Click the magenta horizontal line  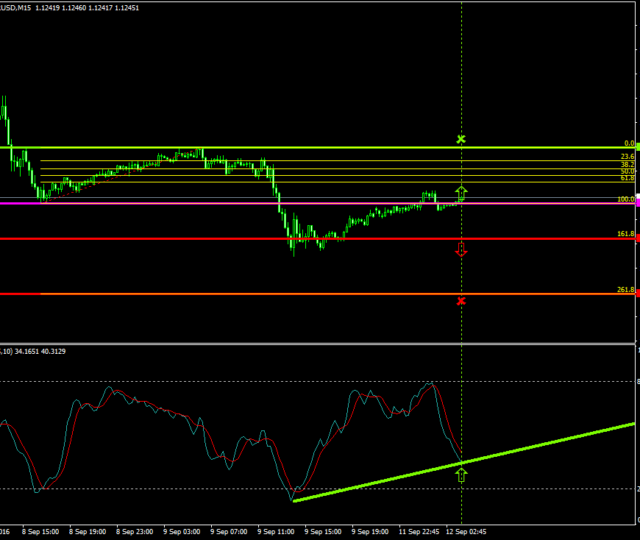click(200, 203)
